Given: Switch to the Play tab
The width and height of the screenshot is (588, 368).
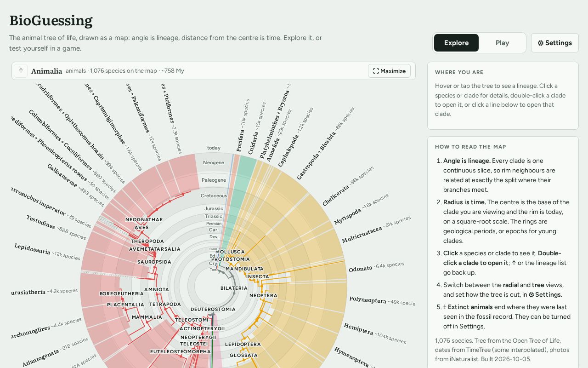Looking at the screenshot, I should (x=502, y=43).
